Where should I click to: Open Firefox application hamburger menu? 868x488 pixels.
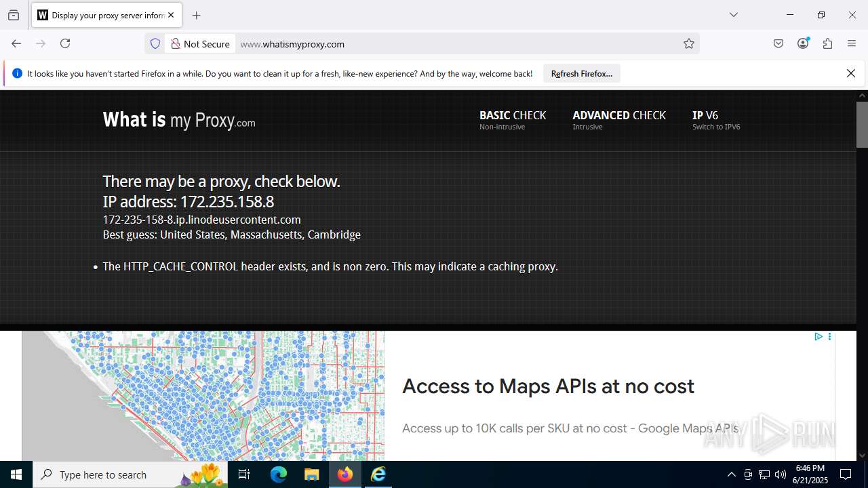852,43
